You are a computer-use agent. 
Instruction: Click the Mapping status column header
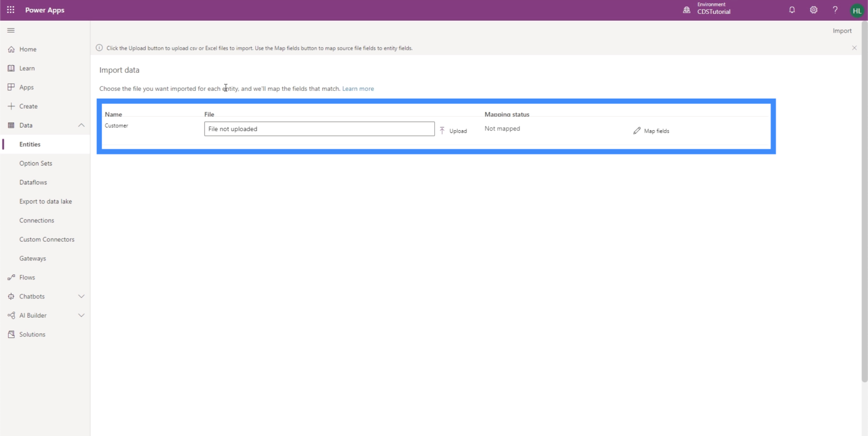click(507, 114)
